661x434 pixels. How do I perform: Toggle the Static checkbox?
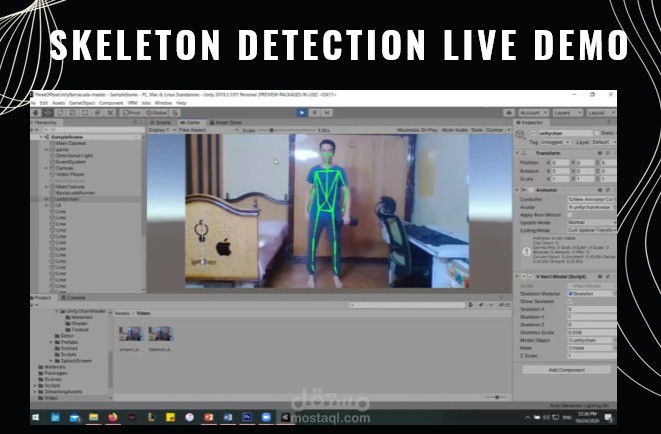tap(597, 133)
